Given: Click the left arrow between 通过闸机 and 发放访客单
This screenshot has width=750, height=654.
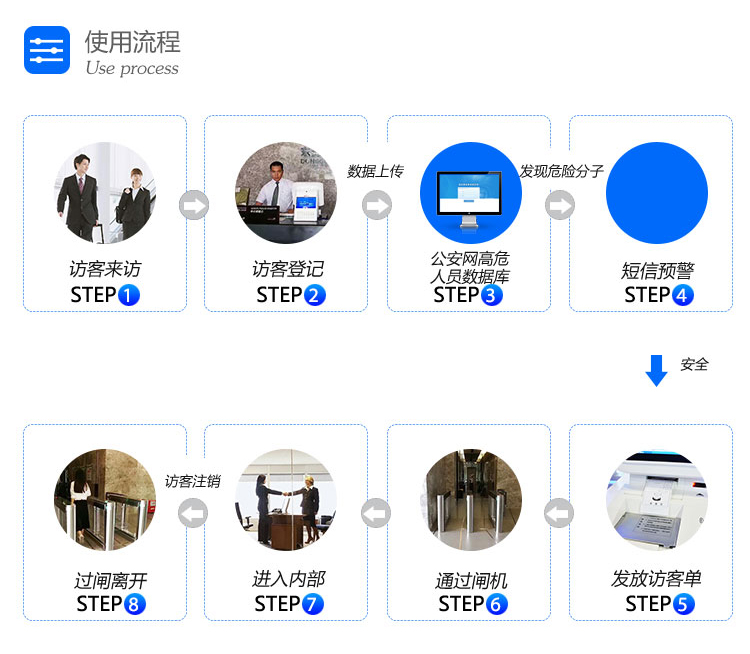Looking at the screenshot, I should tap(559, 513).
